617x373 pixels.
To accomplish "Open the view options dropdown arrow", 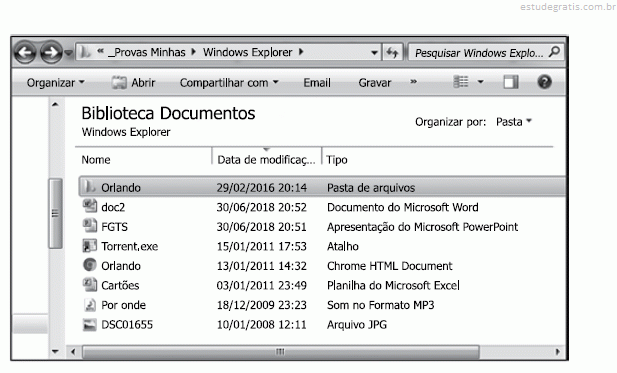I will click(480, 82).
